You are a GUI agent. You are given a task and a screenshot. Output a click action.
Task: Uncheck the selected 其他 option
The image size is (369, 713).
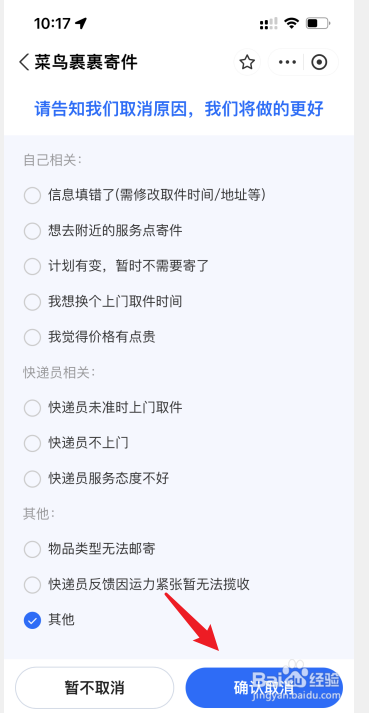(x=32, y=620)
